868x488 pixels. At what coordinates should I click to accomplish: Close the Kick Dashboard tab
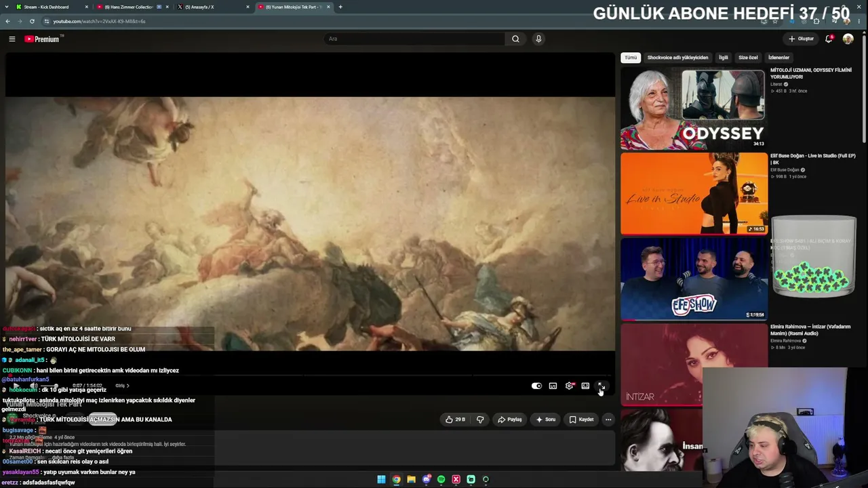(87, 7)
